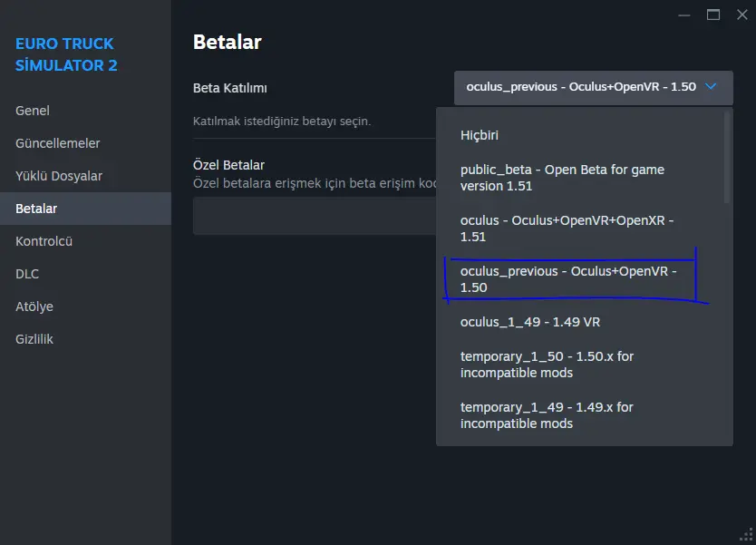The width and height of the screenshot is (756, 545).
Task: Click the Euro Truck Simulator 2 title
Action: 66,54
